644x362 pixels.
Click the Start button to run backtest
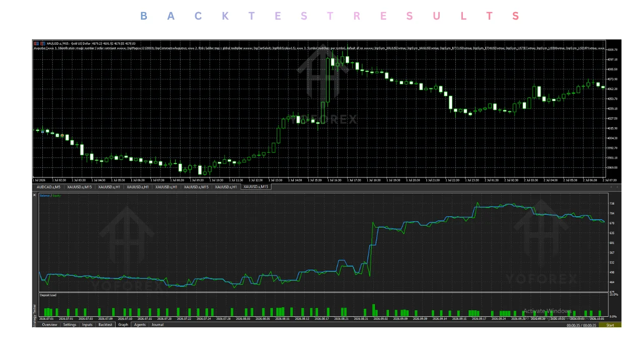click(610, 325)
